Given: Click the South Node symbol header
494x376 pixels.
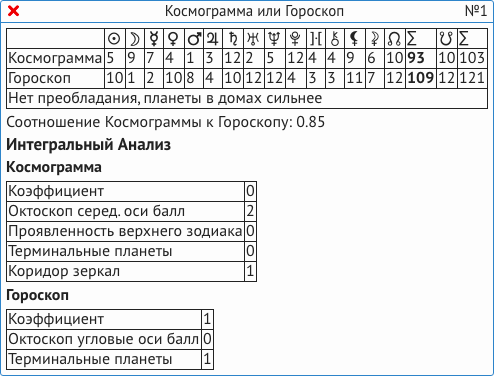Looking at the screenshot, I should pos(446,39).
